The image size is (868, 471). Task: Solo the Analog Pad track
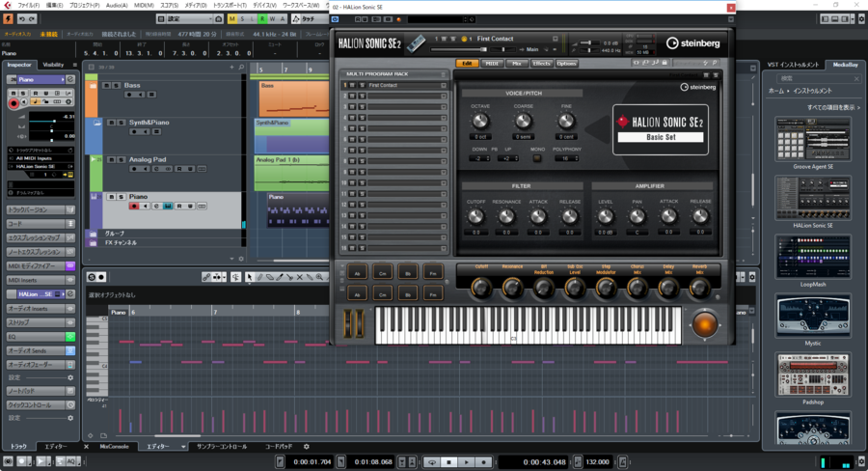click(x=121, y=159)
